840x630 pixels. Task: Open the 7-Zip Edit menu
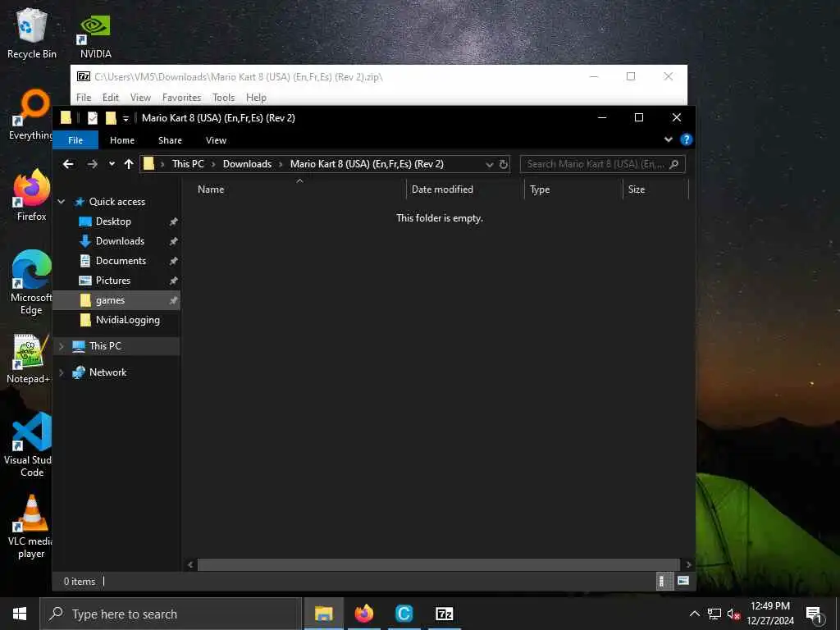click(x=111, y=98)
